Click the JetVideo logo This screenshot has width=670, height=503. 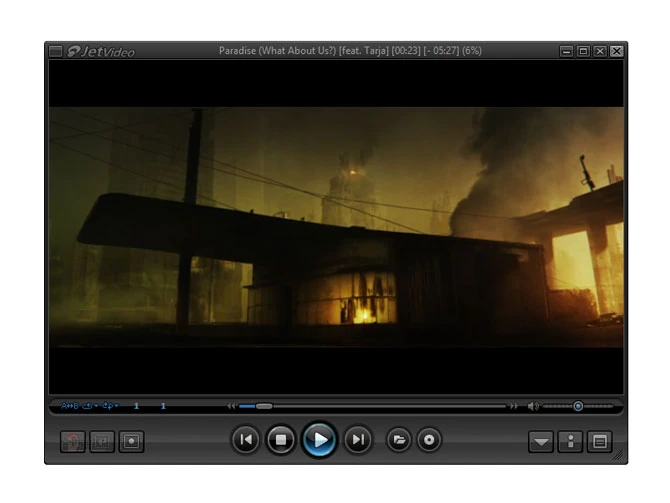pos(101,51)
